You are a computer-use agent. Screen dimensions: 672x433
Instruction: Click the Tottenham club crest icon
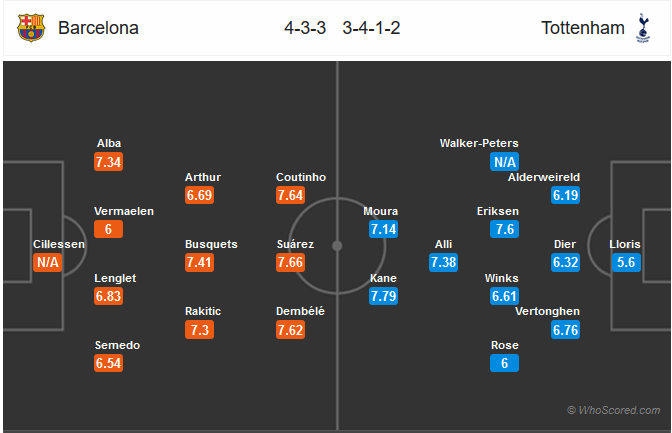(643, 28)
